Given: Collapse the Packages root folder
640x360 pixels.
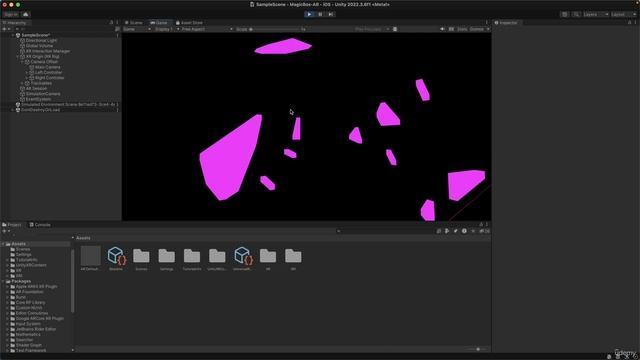Looking at the screenshot, I should [3, 281].
